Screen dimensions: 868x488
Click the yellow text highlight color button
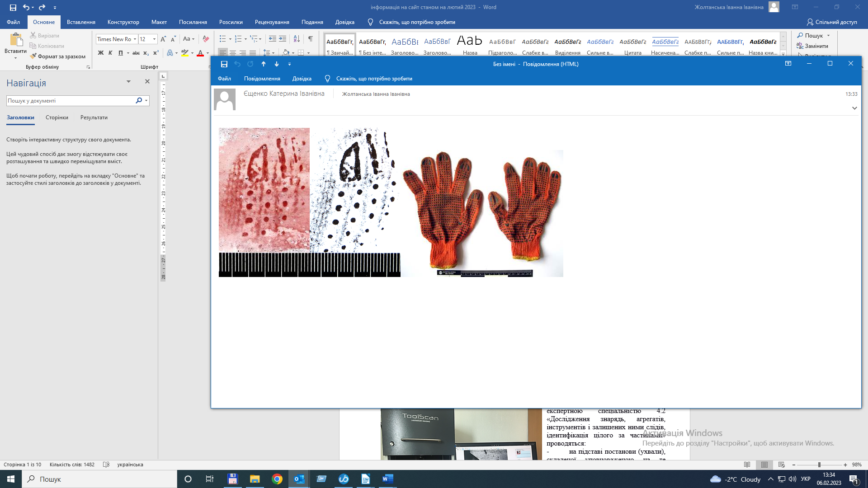pos(184,53)
